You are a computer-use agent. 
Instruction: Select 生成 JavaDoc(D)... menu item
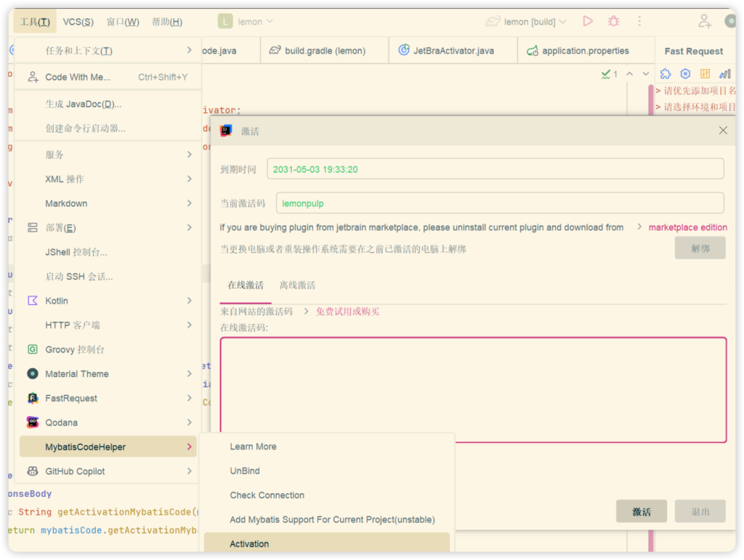pos(108,104)
